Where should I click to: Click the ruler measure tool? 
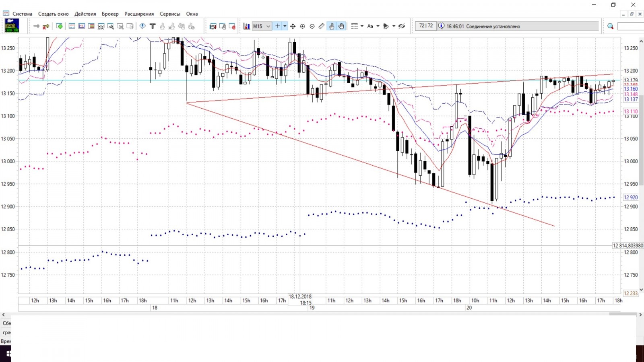click(322, 26)
